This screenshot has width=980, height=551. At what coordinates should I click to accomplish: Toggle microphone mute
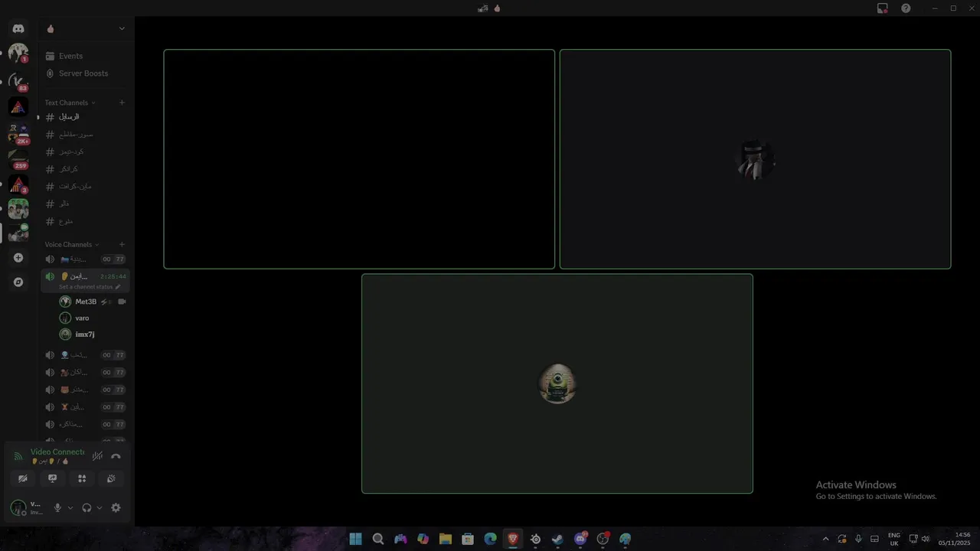click(x=57, y=507)
